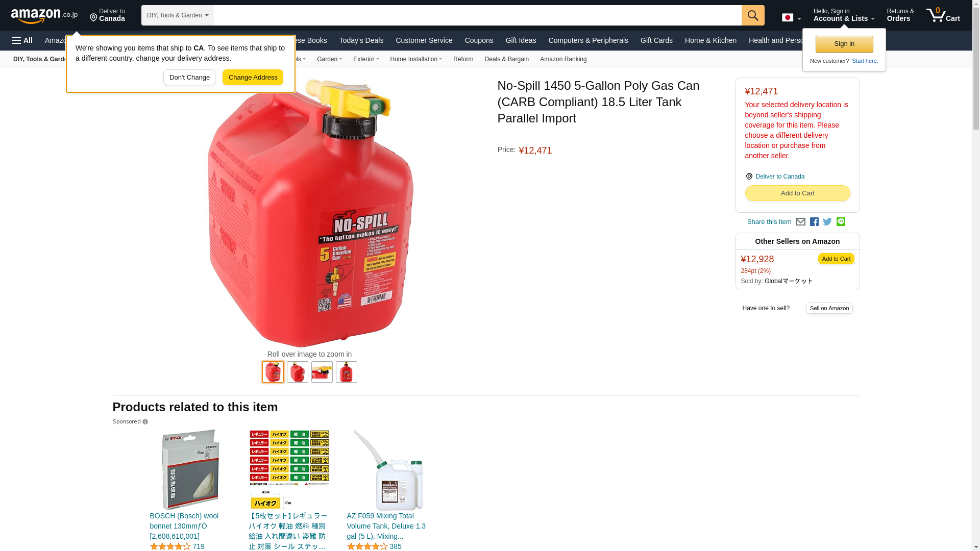Expand the Garden submenu
The height and width of the screenshot is (551, 980).
[x=329, y=59]
